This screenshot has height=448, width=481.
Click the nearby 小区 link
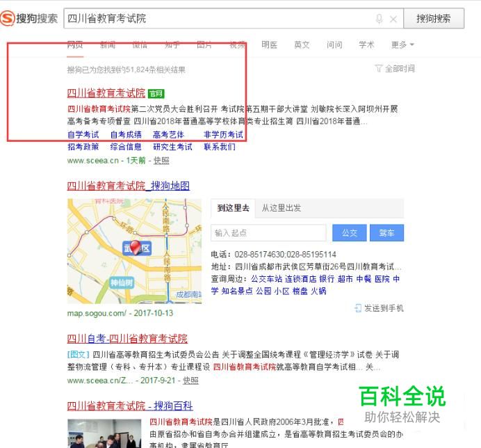tap(282, 291)
